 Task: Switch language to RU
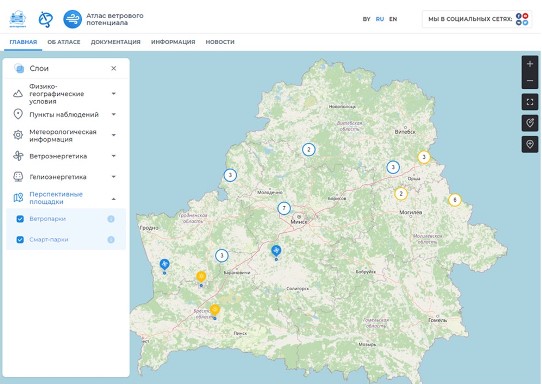(380, 19)
